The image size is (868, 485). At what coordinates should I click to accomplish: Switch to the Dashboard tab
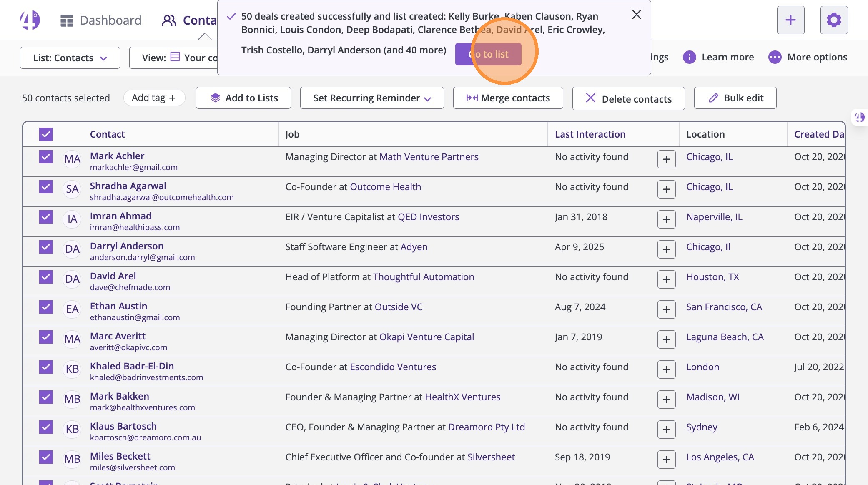pos(101,20)
